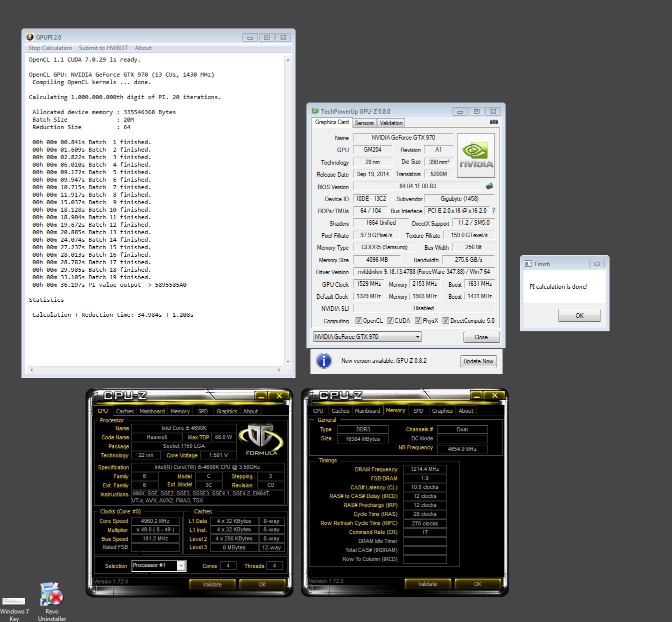Screen dimensions: 672x622
Task: Click the memory Size value 16384 MBytes
Action: 363,439
